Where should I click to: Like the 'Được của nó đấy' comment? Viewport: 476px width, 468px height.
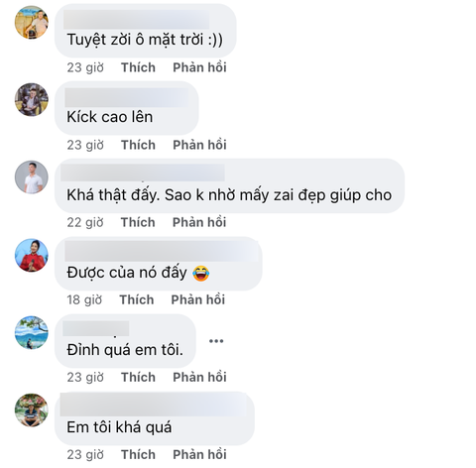[137, 299]
